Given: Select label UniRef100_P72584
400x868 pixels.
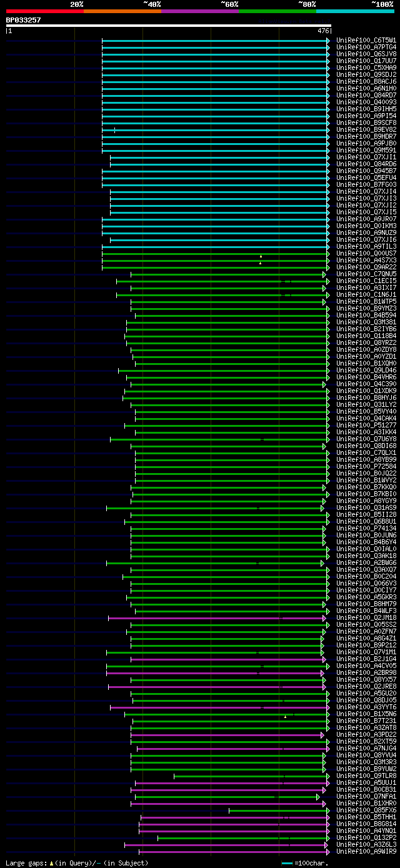Looking at the screenshot, I should coord(366,466).
